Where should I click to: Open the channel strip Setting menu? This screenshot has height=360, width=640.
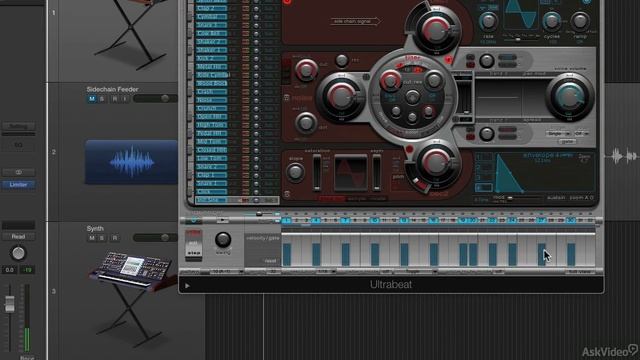click(18, 126)
